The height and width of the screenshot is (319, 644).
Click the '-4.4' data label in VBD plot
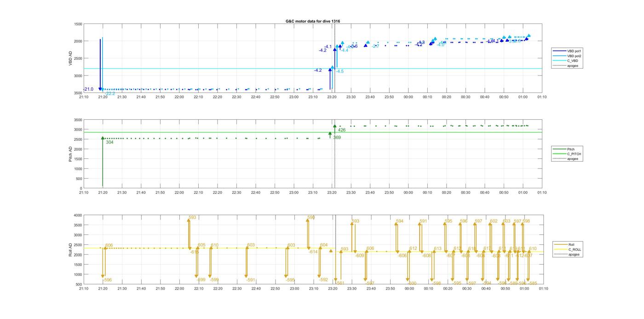point(344,50)
